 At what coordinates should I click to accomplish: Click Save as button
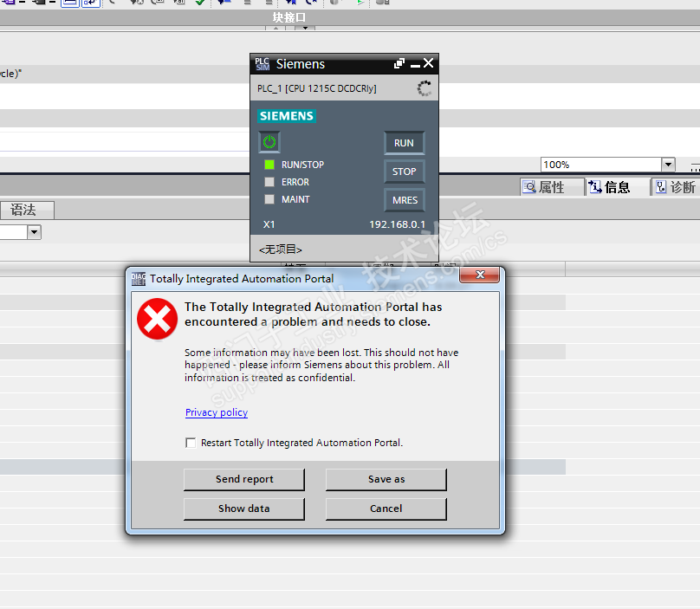[386, 479]
